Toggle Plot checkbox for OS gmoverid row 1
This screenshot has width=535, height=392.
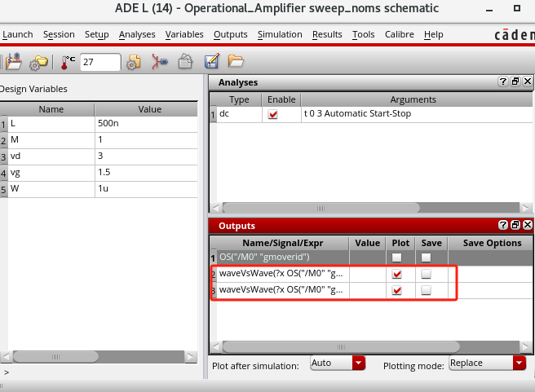396,258
